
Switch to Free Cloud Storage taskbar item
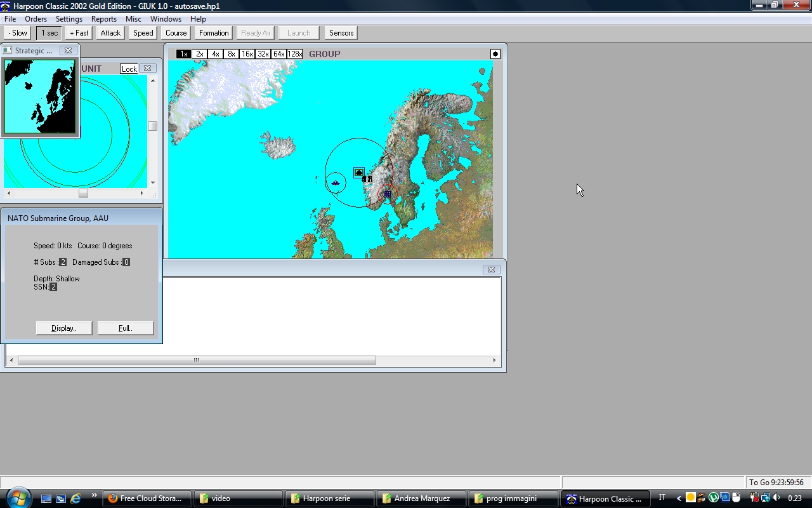(147, 498)
